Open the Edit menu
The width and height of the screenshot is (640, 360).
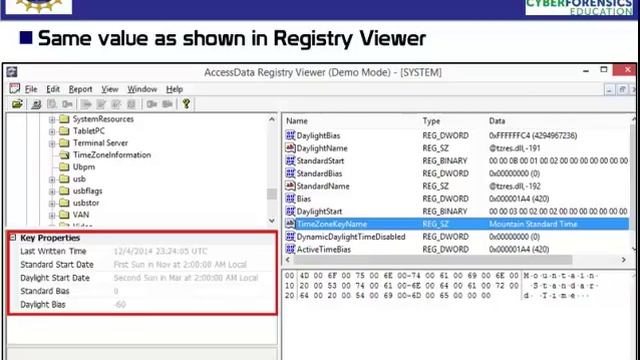coord(53,89)
